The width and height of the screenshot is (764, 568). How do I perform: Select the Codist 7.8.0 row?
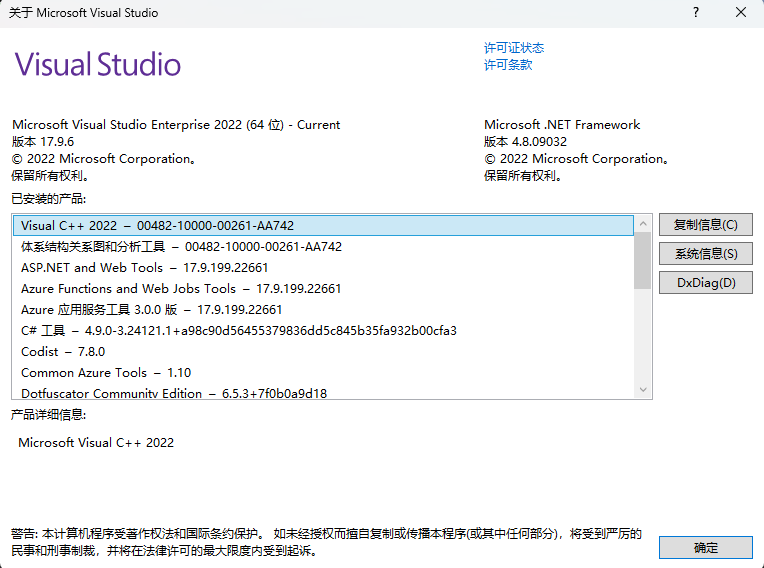(324, 351)
